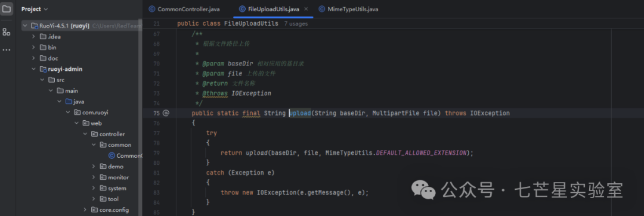Image resolution: width=644 pixels, height=216 pixels.
Task: Select the .idea folder icon
Action: 43,36
